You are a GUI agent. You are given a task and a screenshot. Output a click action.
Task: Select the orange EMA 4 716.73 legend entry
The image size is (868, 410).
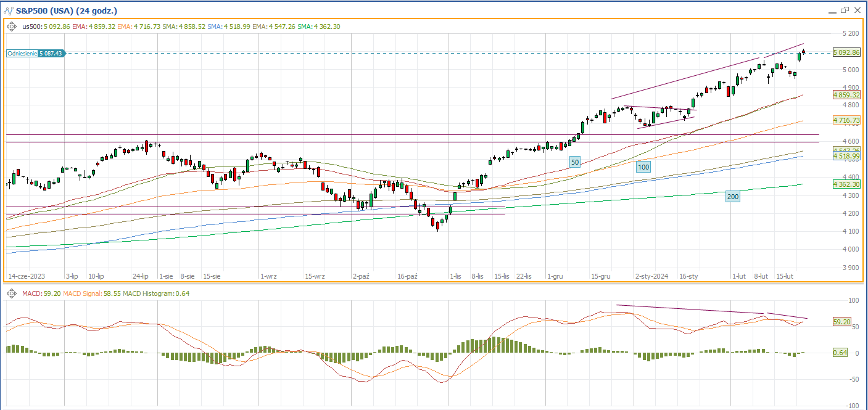(140, 27)
